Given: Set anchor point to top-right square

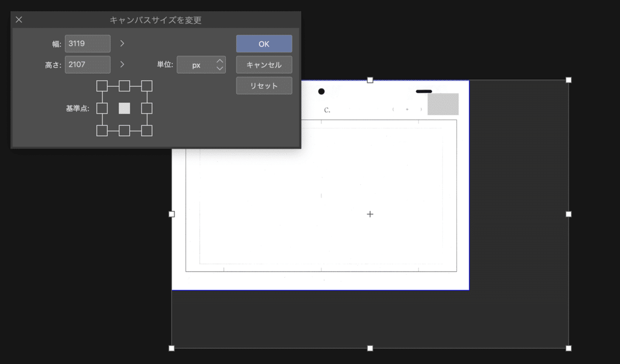Looking at the screenshot, I should click(x=147, y=85).
